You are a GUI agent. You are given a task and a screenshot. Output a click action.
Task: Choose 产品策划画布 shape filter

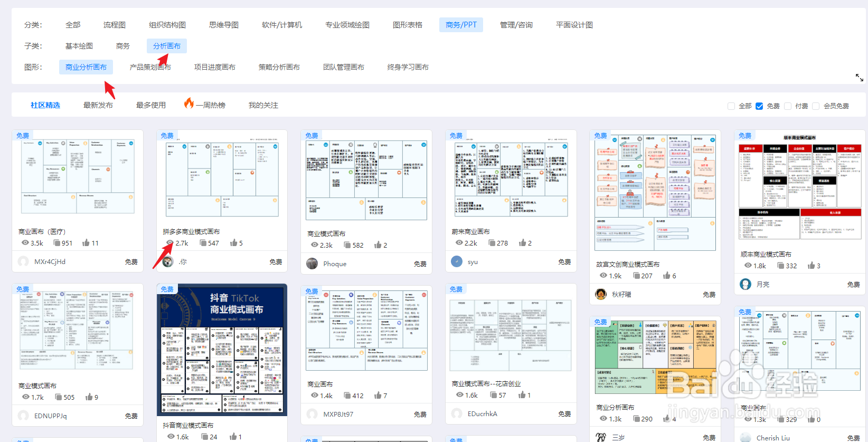pos(150,67)
